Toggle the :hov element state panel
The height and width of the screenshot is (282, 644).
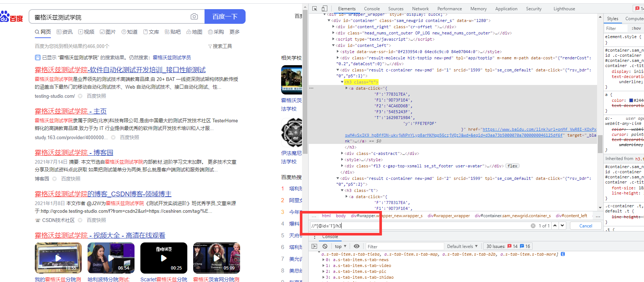(636, 28)
